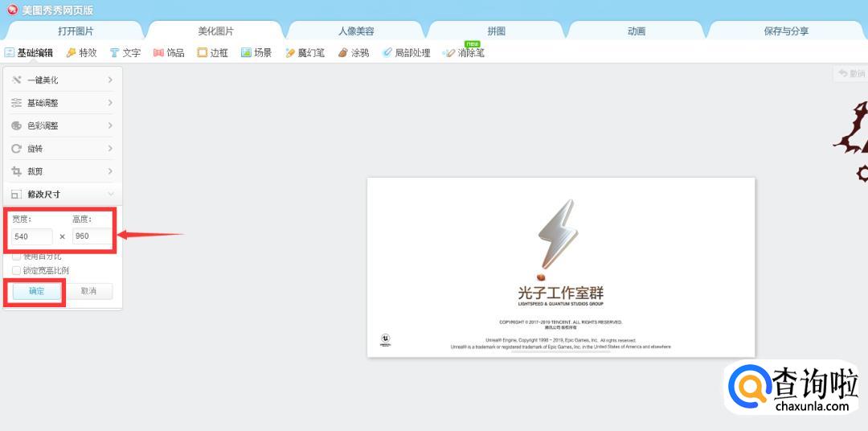The image size is (868, 431).
Task: Click the 宽度 width input field
Action: pyautogui.click(x=32, y=236)
